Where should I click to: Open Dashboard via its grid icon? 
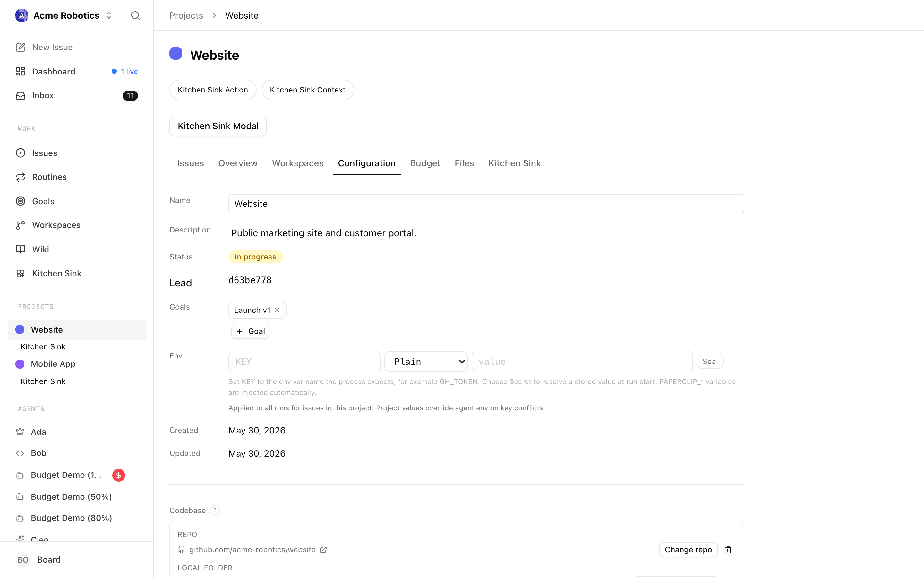[x=21, y=72]
